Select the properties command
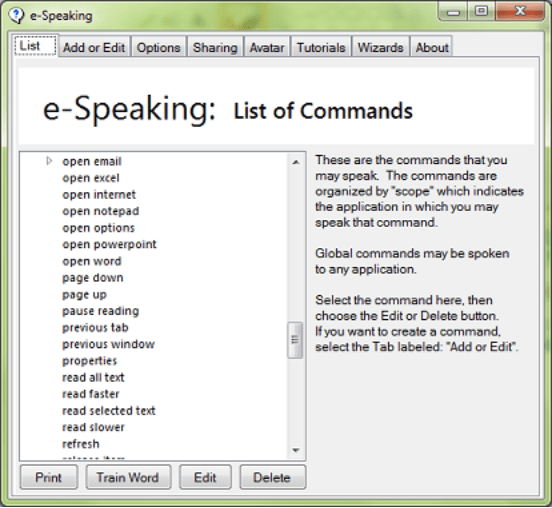Image resolution: width=552 pixels, height=508 pixels. click(x=89, y=361)
